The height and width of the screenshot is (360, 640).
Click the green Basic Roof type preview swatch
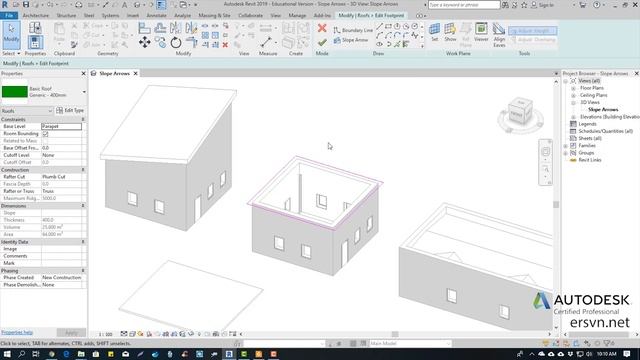point(14,92)
